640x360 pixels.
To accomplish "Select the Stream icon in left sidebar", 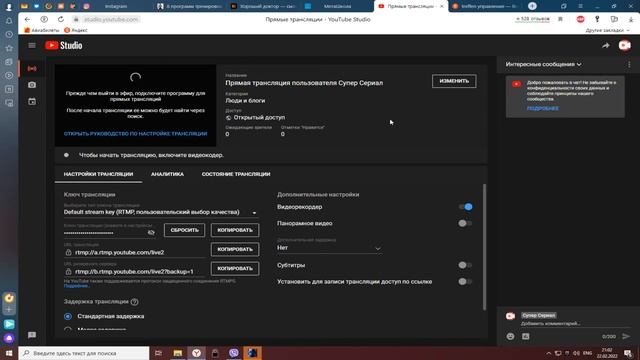I will [x=32, y=69].
